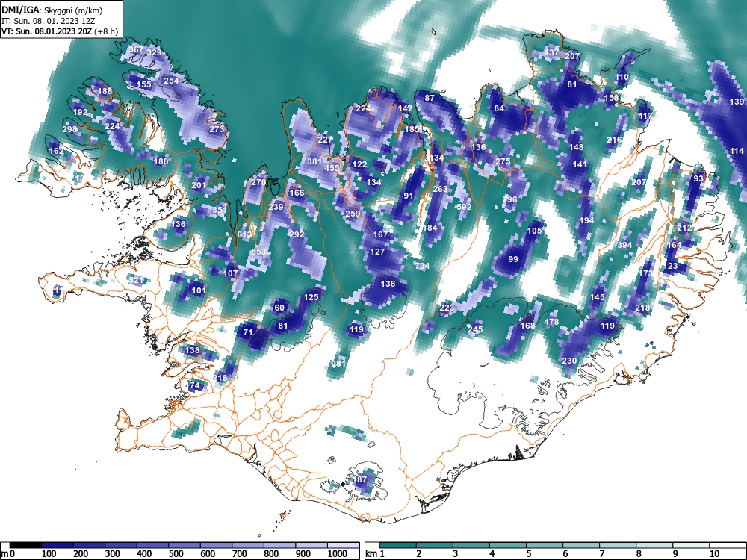Click the visibility value 239

click(276, 207)
